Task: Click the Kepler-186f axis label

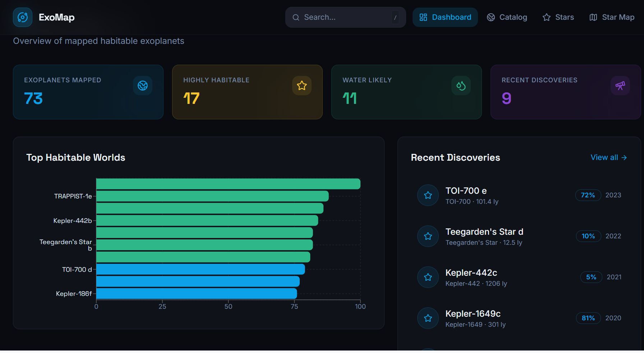Action: (x=74, y=294)
